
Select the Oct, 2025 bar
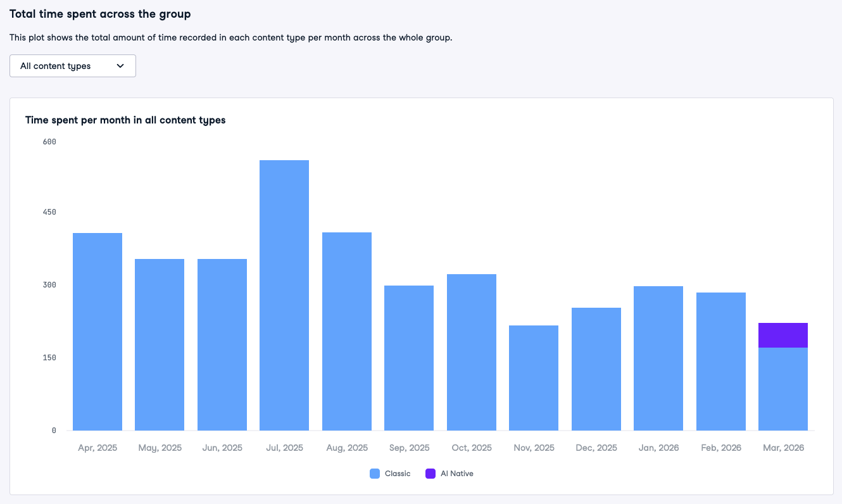pos(472,352)
